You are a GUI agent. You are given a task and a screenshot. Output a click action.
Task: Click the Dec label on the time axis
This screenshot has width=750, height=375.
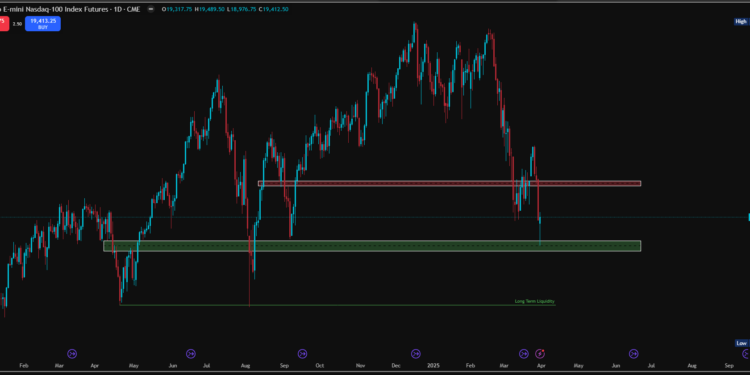click(396, 366)
